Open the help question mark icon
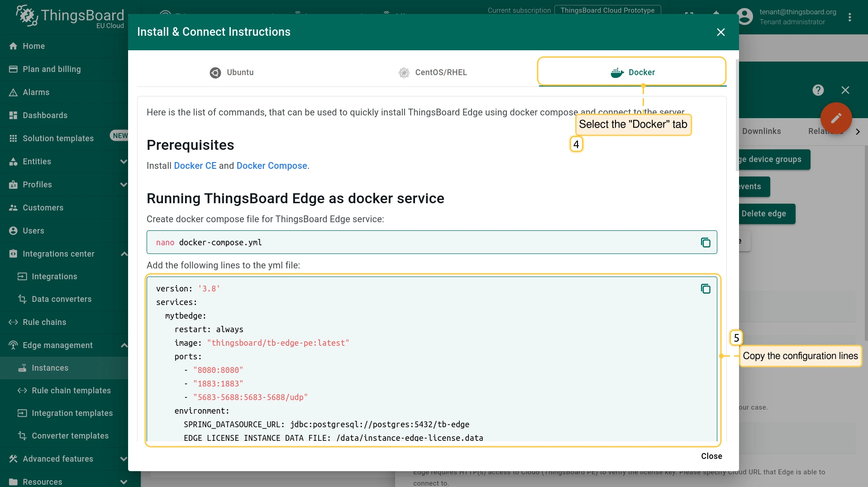Viewport: 868px width, 487px height. click(818, 90)
